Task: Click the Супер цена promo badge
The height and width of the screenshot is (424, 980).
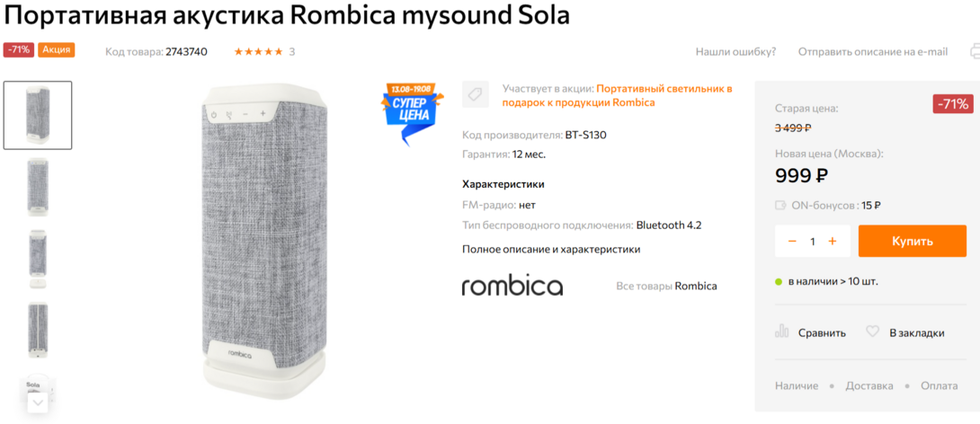Action: tap(410, 113)
